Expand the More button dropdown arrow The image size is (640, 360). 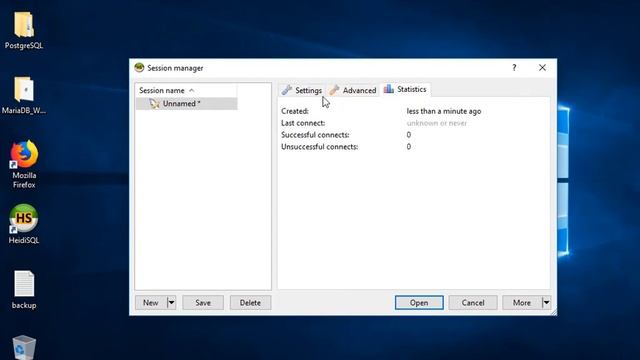coord(546,302)
